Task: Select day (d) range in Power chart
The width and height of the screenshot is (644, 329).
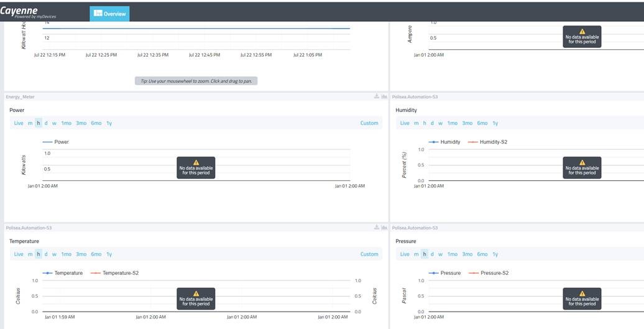Action: (46, 123)
